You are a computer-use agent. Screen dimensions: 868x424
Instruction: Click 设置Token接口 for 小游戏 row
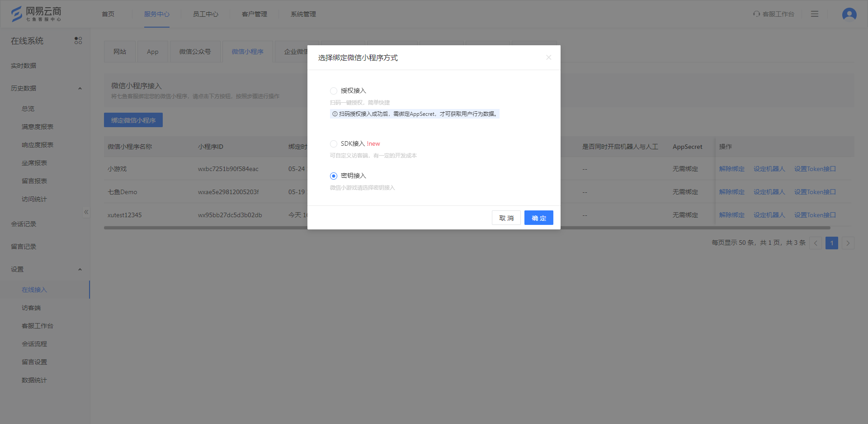tap(815, 169)
